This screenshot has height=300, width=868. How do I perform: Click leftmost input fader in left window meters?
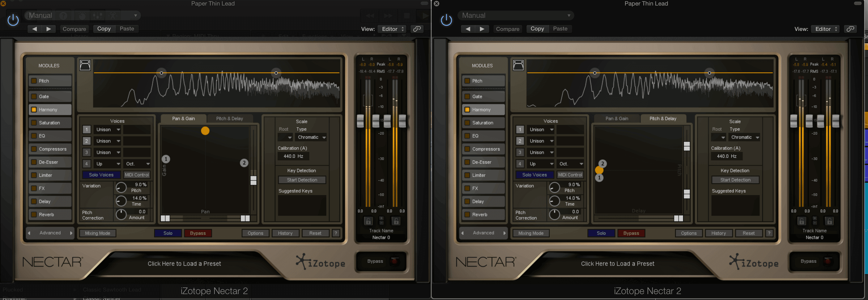[x=360, y=121]
